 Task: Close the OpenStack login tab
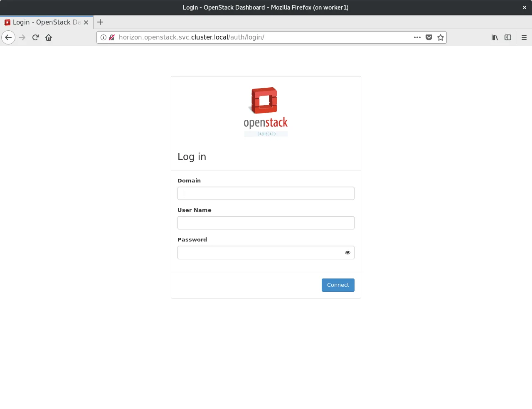(x=86, y=22)
